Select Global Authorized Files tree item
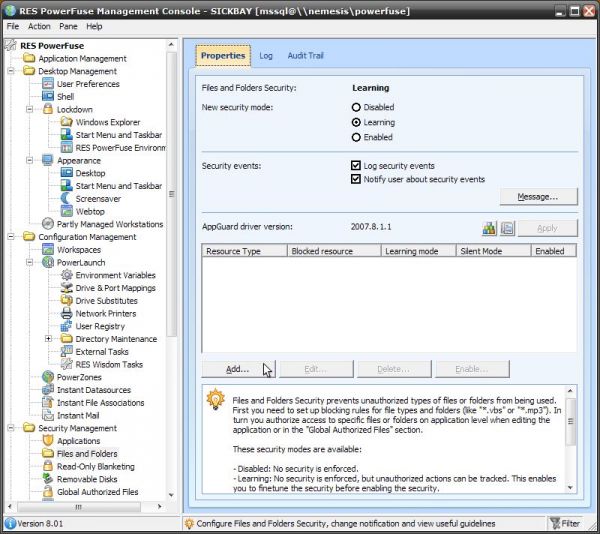 98,492
